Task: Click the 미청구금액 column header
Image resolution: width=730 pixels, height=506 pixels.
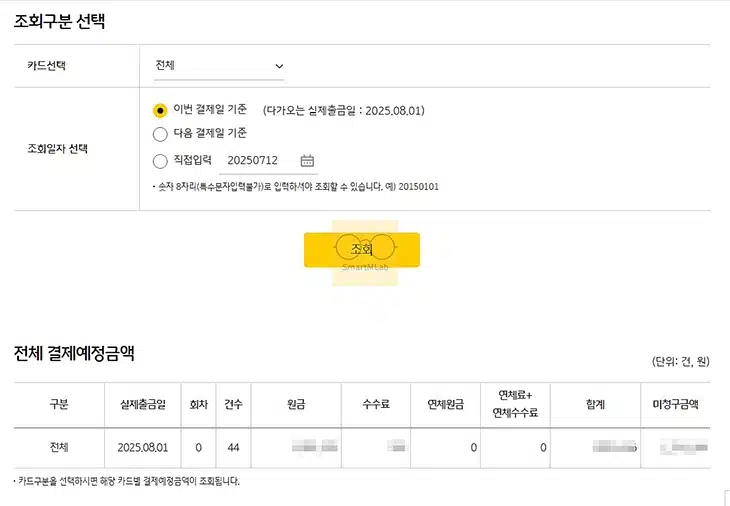Action: tap(676, 404)
